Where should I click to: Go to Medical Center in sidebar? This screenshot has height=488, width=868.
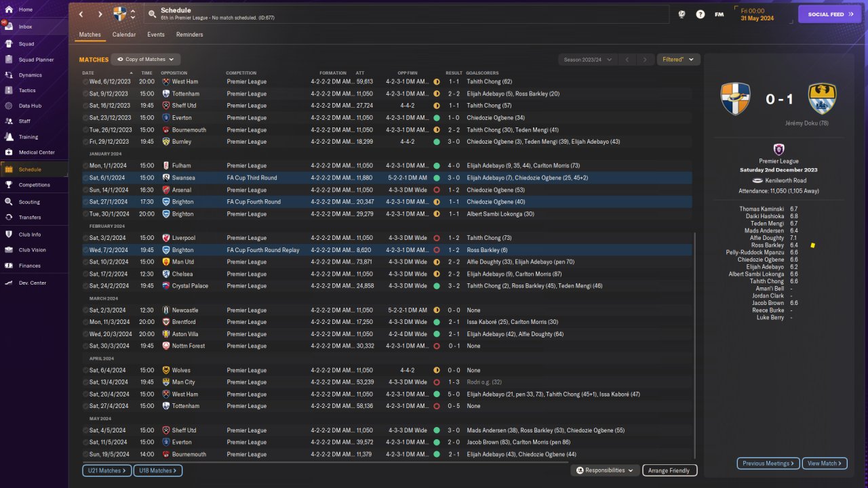pyautogui.click(x=37, y=152)
